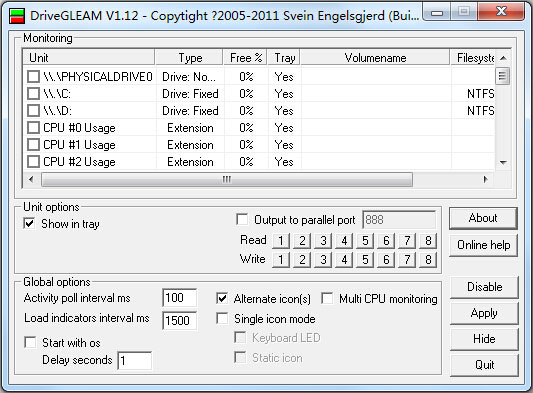This screenshot has height=393, width=533.
Task: Select Write pin 6
Action: coord(386,260)
